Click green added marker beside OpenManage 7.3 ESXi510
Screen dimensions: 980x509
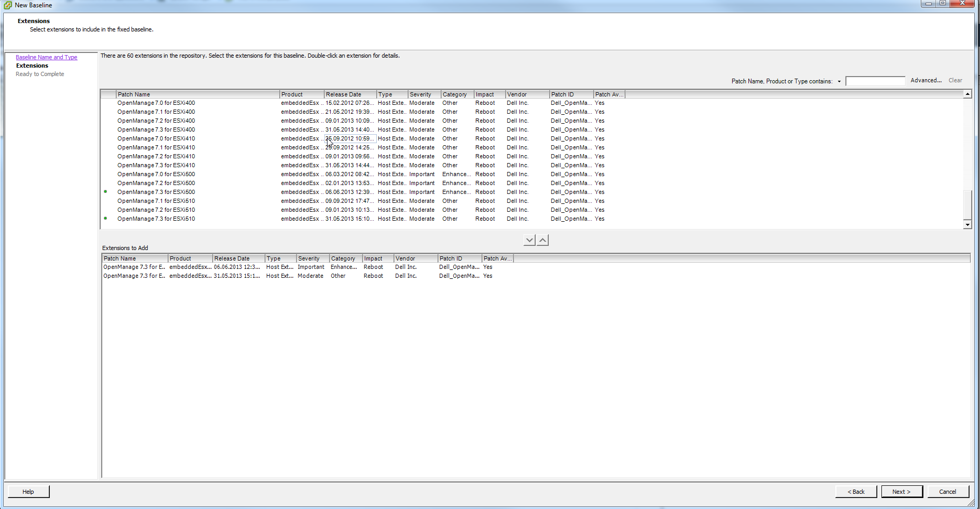105,218
